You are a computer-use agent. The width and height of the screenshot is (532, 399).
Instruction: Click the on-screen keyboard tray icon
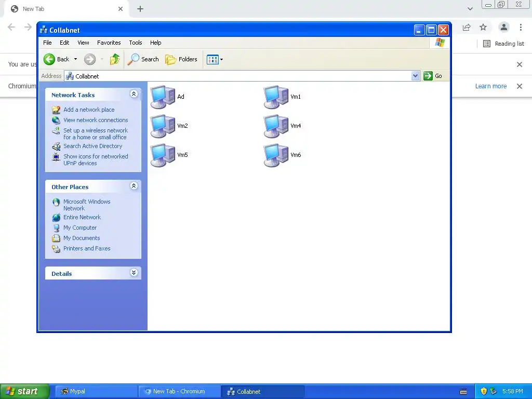[463, 392]
